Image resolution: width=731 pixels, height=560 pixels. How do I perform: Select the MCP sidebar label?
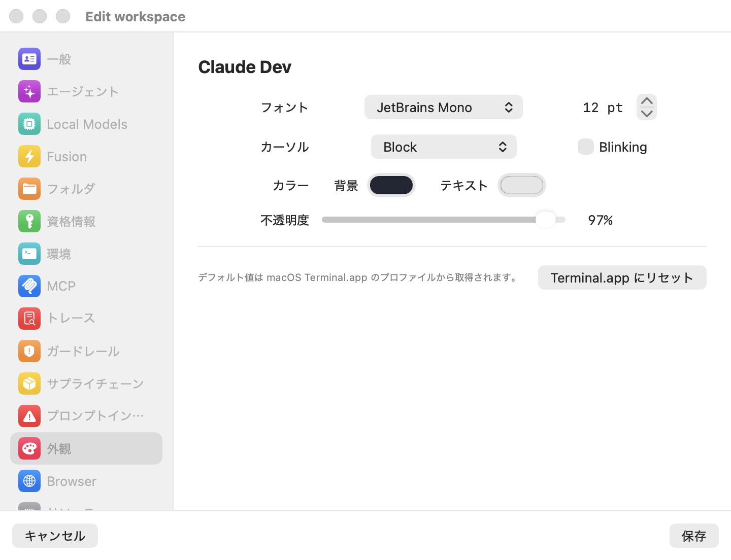click(61, 286)
